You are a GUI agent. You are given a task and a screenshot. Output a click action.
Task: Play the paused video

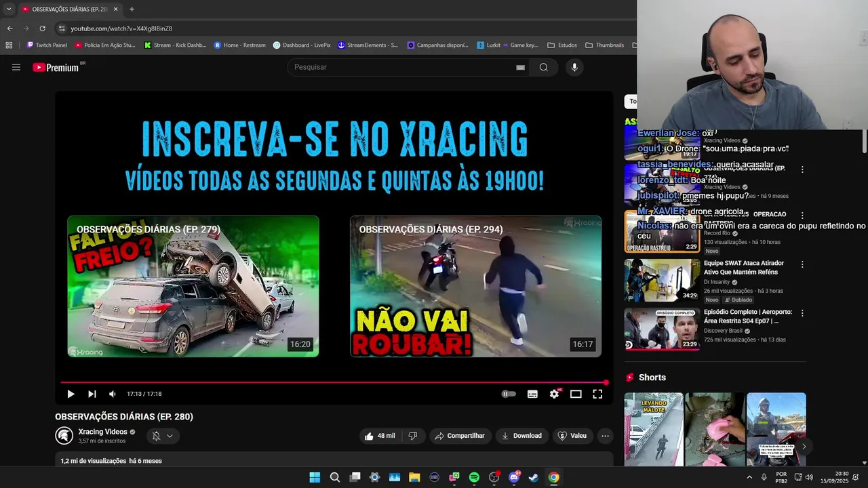click(71, 394)
